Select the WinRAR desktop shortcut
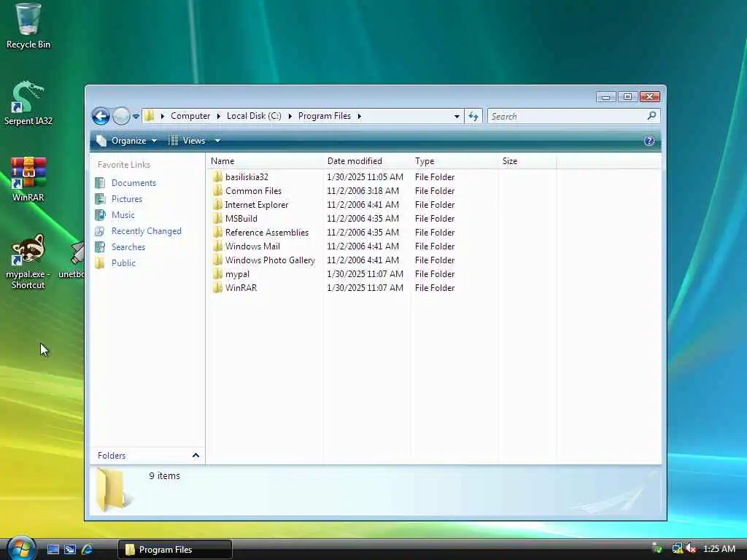The image size is (747, 560). [28, 179]
